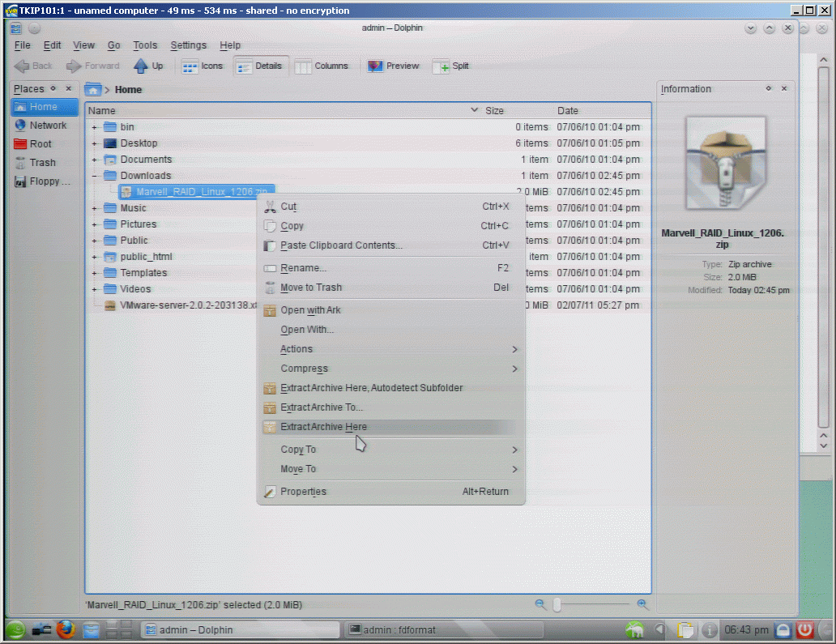Close the Information panel
Image resolution: width=836 pixels, height=644 pixels.
pos(784,88)
